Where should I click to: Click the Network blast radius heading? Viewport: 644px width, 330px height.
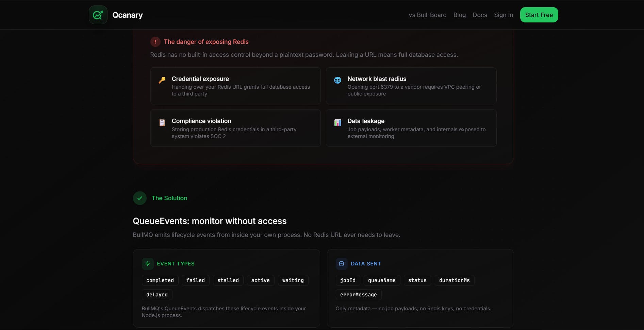[x=377, y=79]
